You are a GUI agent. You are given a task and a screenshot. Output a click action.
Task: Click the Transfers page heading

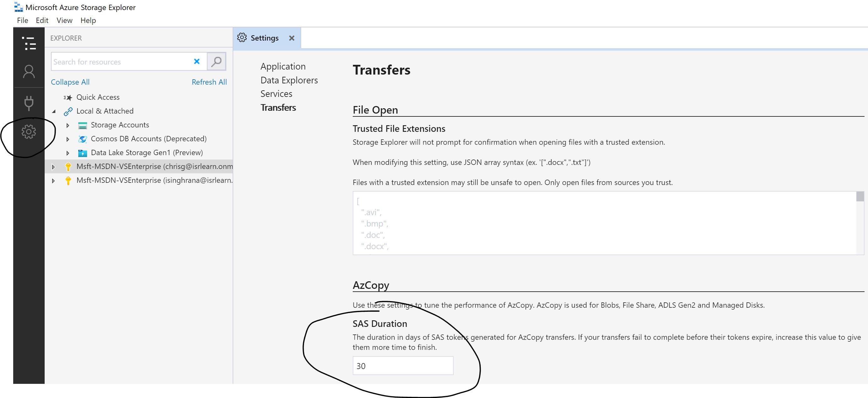[x=381, y=70]
